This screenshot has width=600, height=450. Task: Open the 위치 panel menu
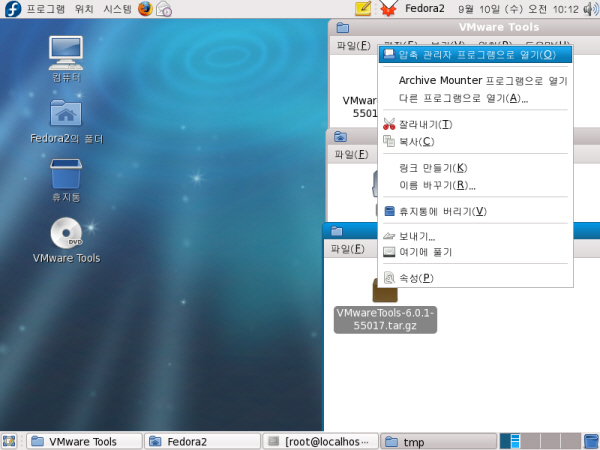[84, 9]
